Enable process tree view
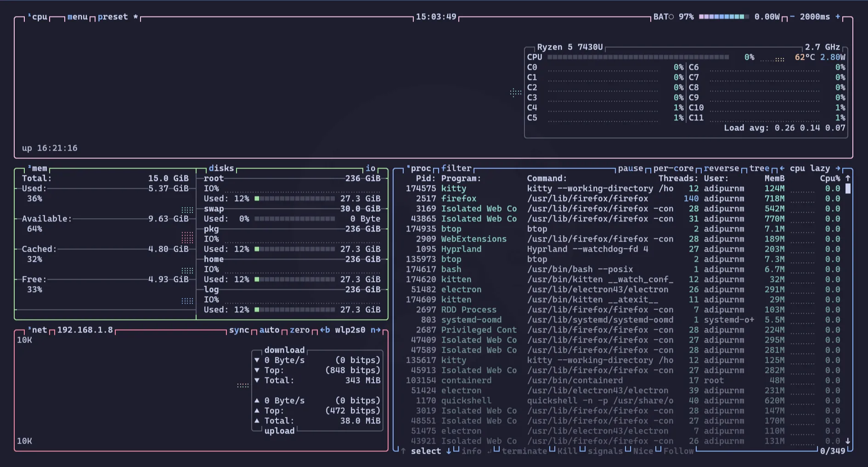Image resolution: width=868 pixels, height=467 pixels. click(x=759, y=169)
